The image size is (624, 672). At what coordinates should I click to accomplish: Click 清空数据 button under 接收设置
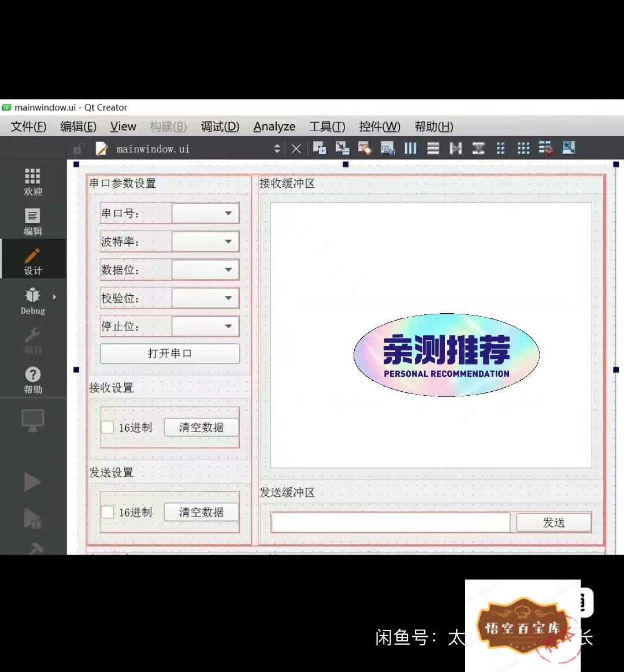coord(202,427)
